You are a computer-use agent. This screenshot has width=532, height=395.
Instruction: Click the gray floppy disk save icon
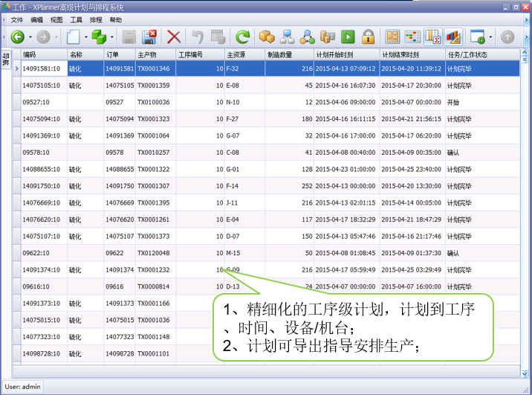pyautogui.click(x=129, y=36)
